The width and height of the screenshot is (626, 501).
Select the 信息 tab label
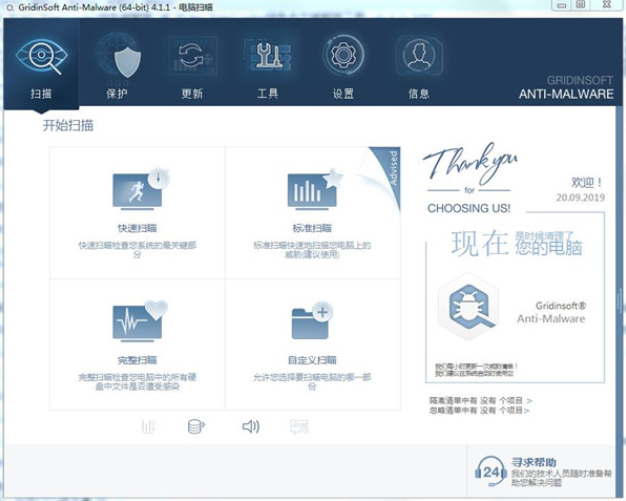coord(418,94)
